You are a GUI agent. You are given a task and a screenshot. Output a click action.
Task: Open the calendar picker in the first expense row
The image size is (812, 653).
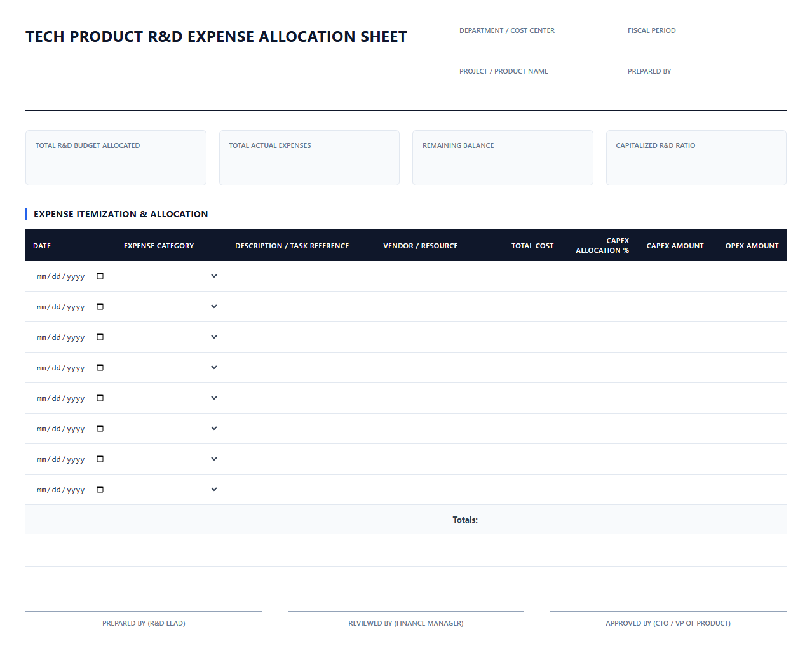[x=100, y=276]
